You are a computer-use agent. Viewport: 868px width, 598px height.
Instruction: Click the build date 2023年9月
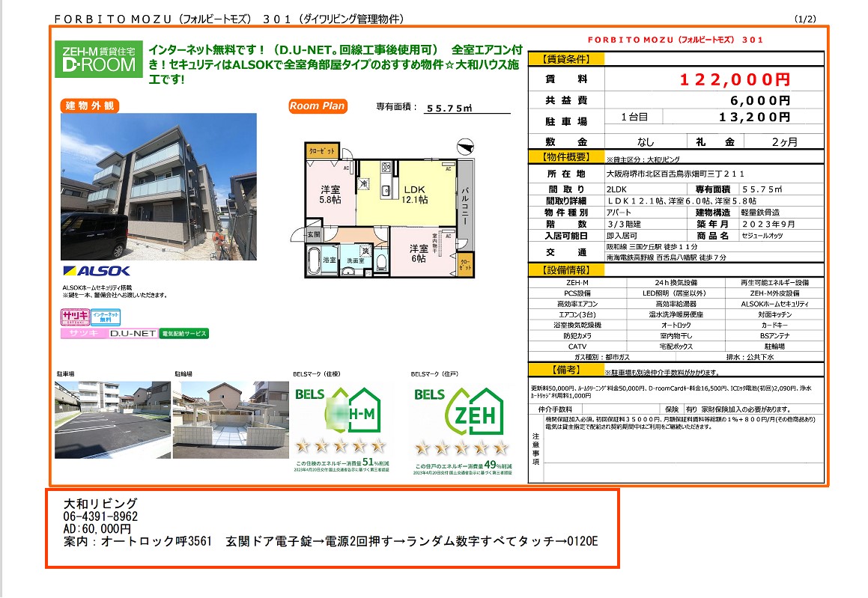point(768,224)
